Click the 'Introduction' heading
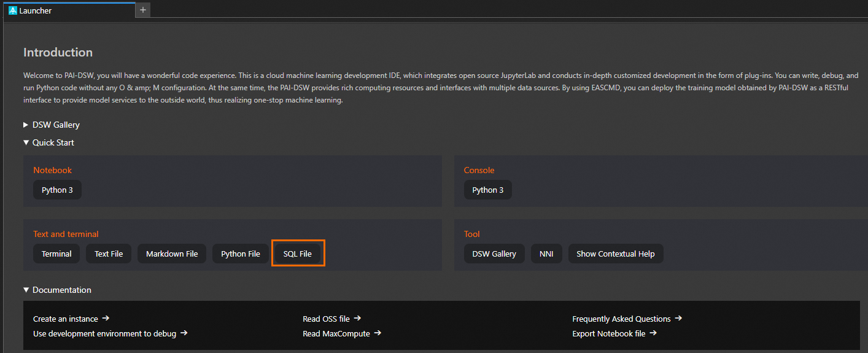The height and width of the screenshot is (353, 868). 58,52
